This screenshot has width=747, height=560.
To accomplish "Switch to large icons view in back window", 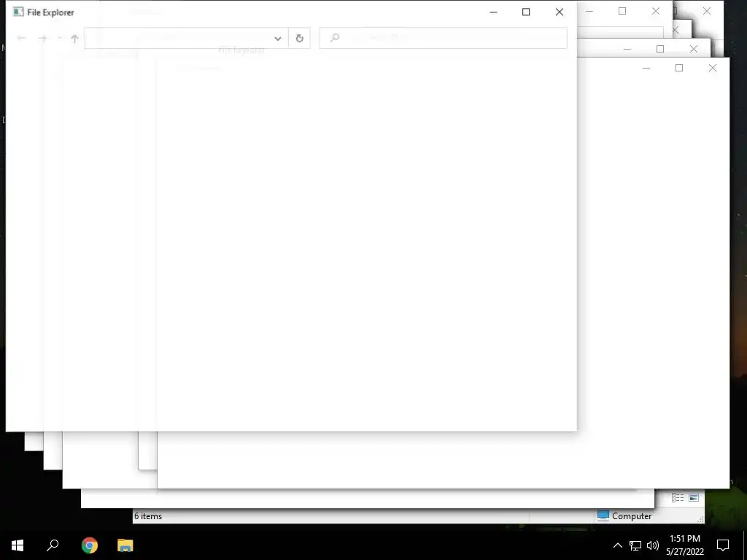I will tap(694, 497).
